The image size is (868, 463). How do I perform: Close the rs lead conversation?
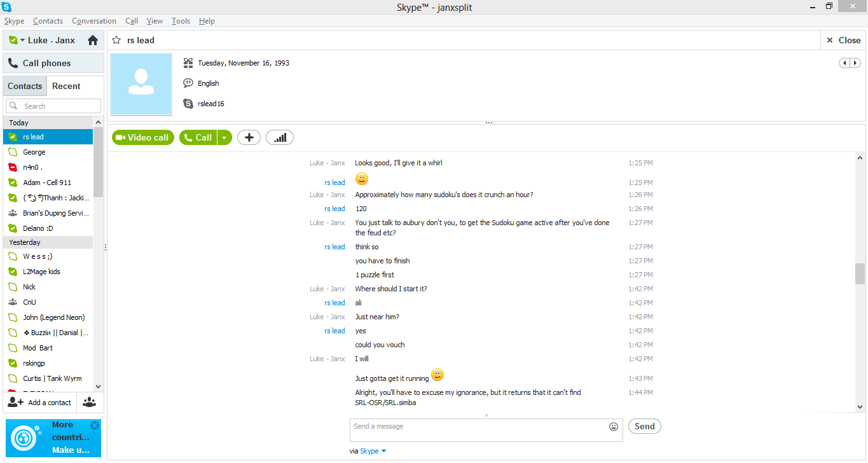click(843, 40)
